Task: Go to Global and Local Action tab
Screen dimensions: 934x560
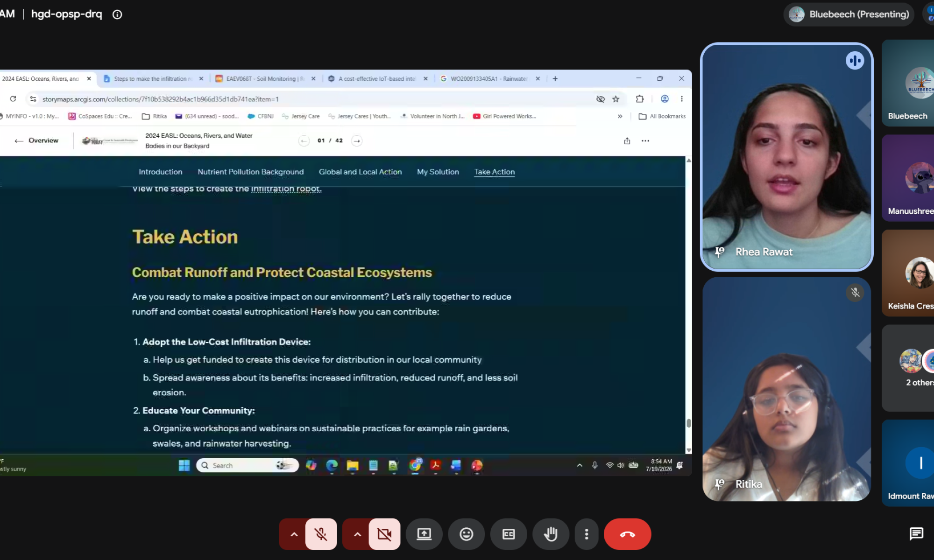Action: pos(360,172)
